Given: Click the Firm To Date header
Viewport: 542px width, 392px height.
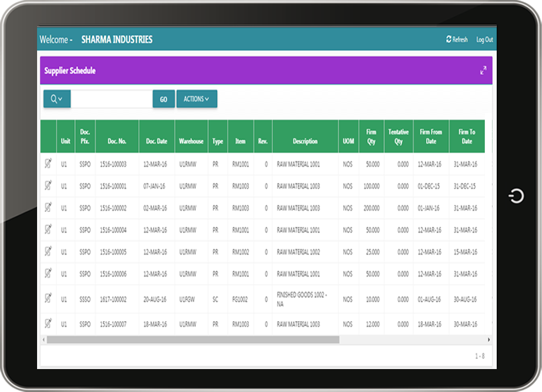Looking at the screenshot, I should tap(467, 137).
